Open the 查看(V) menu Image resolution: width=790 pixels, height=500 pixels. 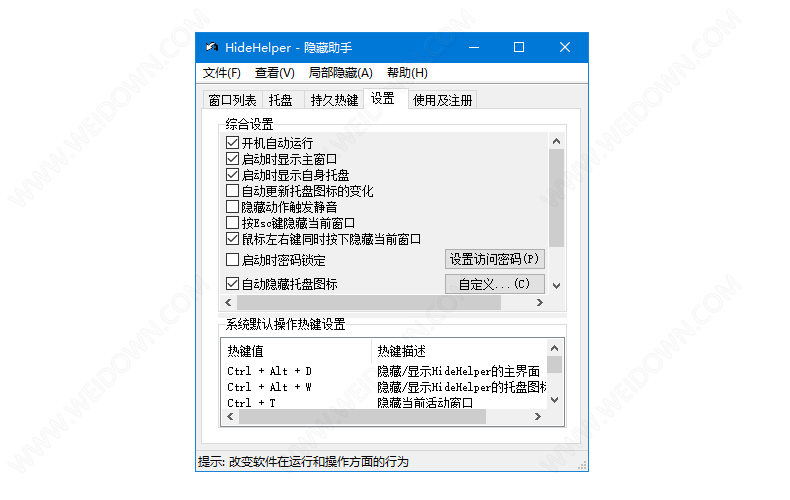pos(275,73)
